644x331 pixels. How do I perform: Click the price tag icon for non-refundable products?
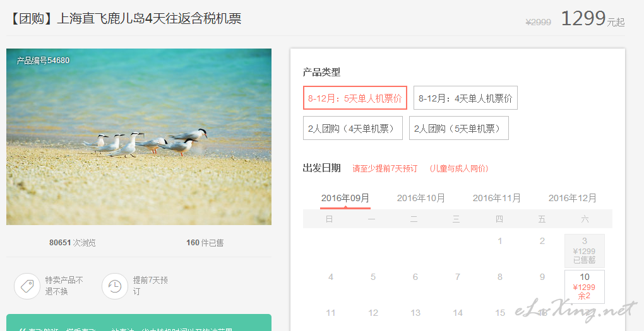(27, 286)
